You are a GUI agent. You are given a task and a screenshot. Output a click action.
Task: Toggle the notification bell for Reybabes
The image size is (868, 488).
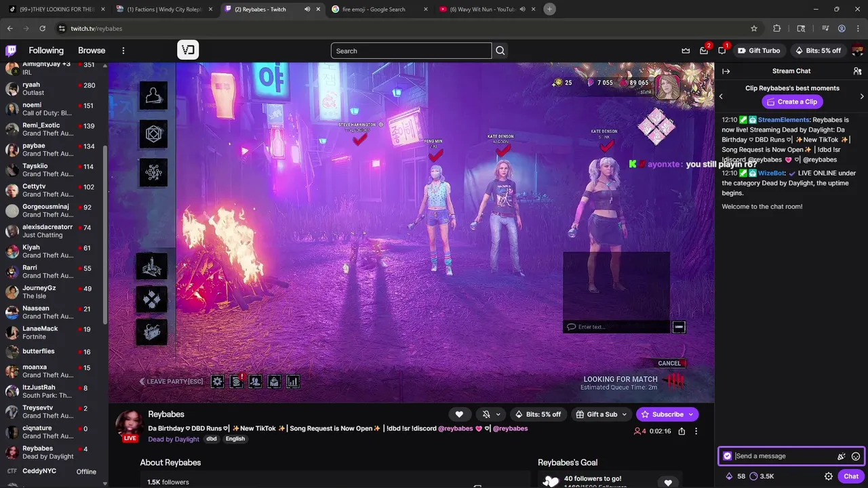[x=486, y=414]
